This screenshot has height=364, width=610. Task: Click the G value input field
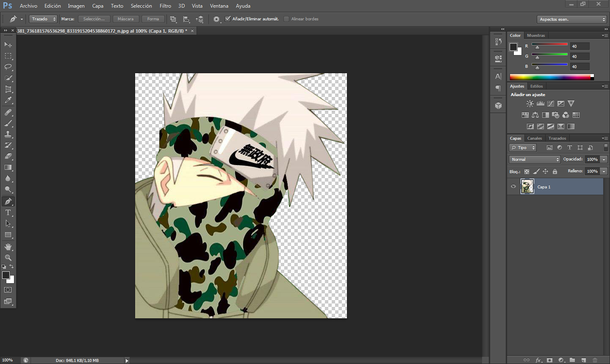point(579,56)
